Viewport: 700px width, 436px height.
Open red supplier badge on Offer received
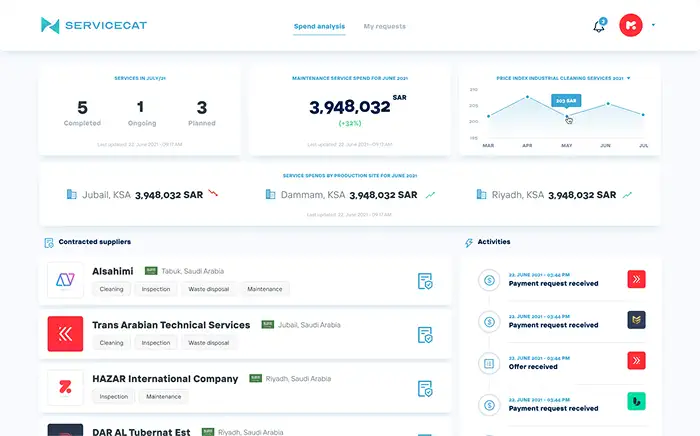pos(637,361)
